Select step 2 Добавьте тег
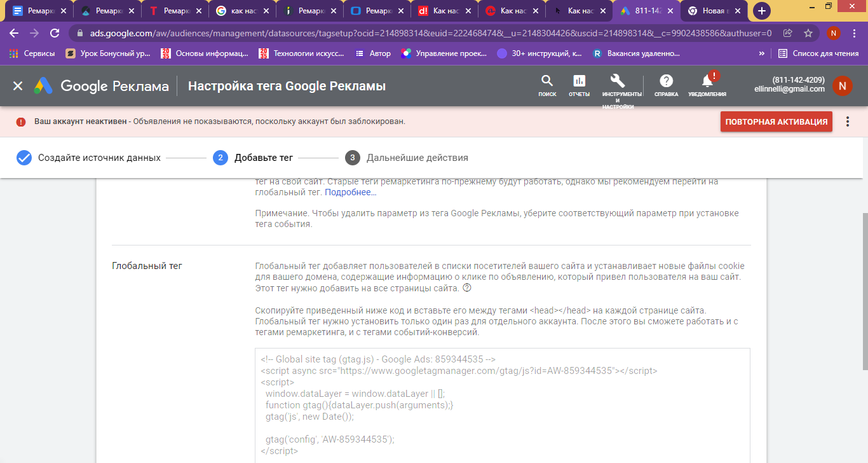This screenshot has width=868, height=463. point(253,158)
